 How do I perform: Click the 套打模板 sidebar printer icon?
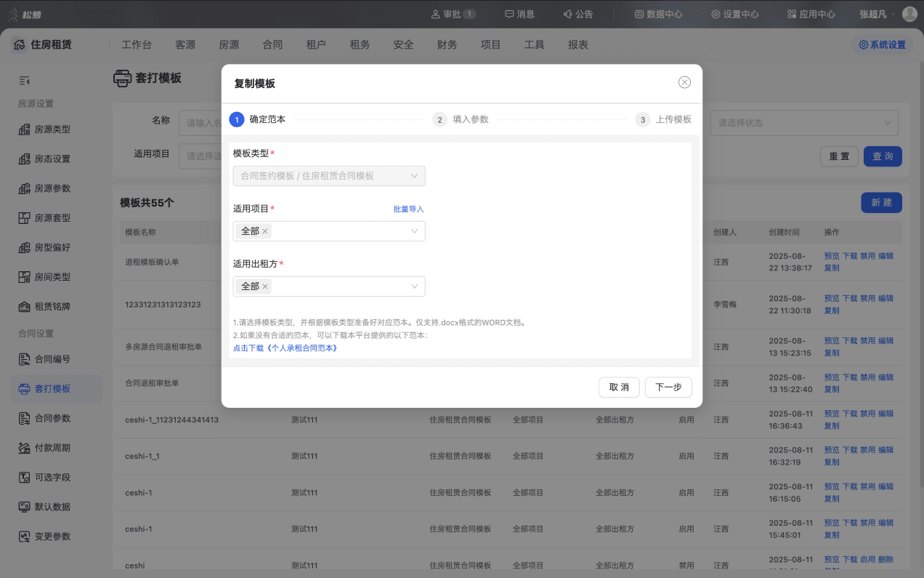(24, 389)
